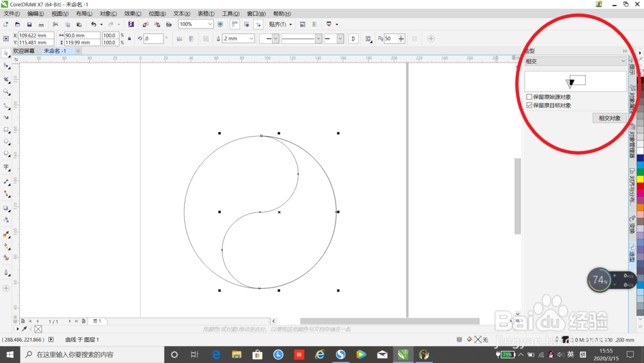This screenshot has height=363, width=644.
Task: Expand the application launcher dropdown arrow
Action: coord(337,25)
